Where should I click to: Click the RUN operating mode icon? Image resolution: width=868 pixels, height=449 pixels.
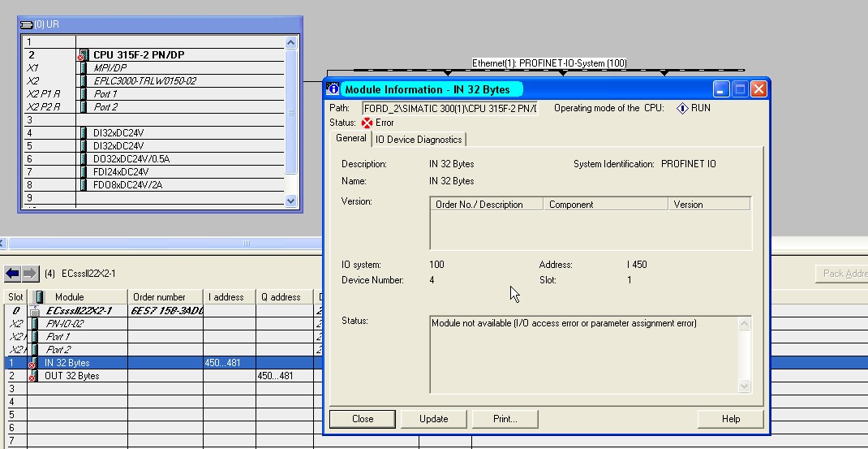point(682,108)
